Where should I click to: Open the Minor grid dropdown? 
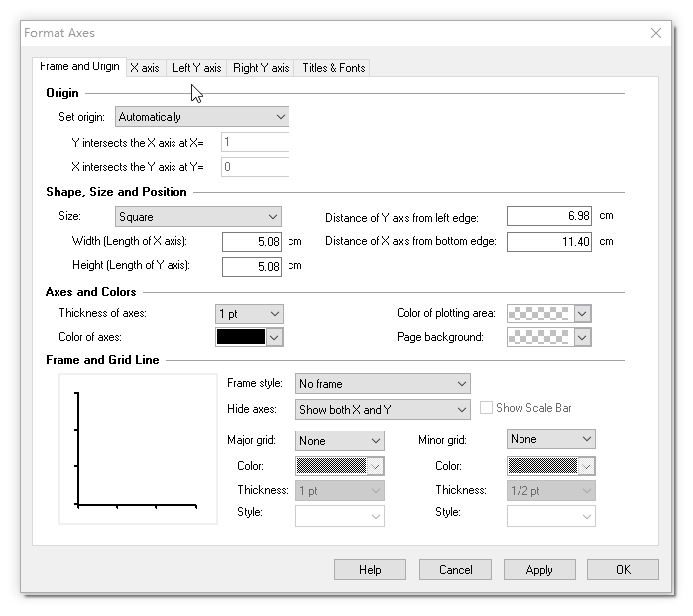(550, 439)
